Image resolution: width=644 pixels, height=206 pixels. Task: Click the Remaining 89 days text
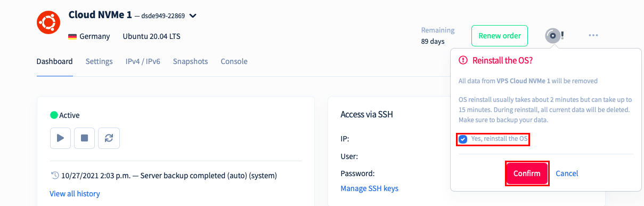pos(438,36)
